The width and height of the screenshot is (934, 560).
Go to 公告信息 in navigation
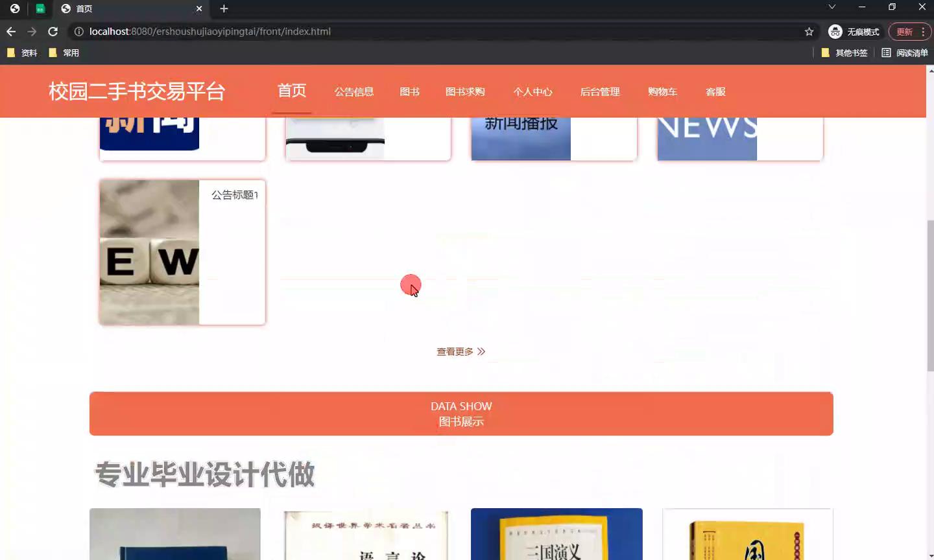(353, 91)
